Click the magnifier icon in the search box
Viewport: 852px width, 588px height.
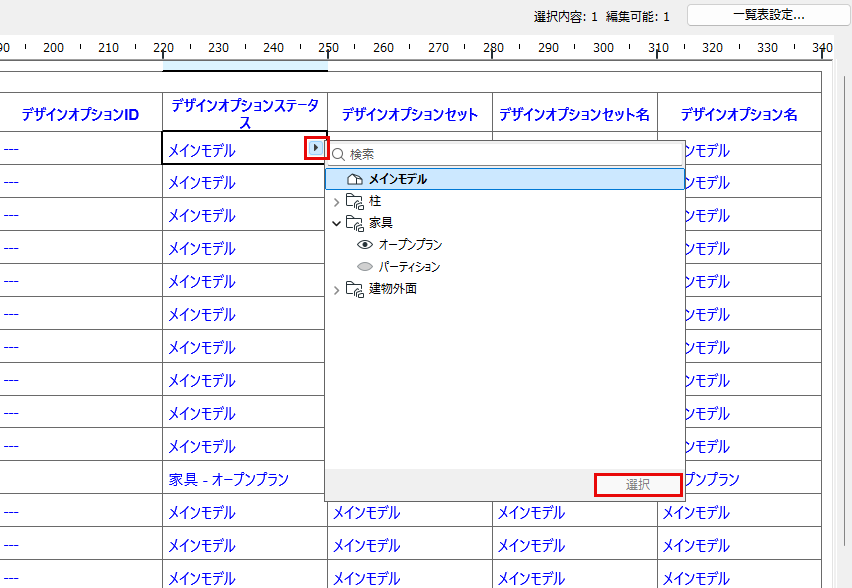[339, 154]
